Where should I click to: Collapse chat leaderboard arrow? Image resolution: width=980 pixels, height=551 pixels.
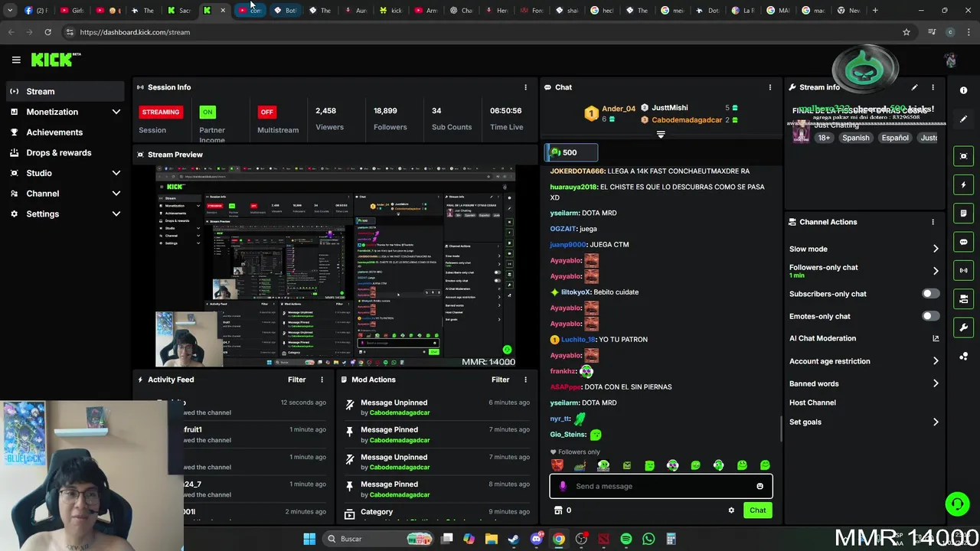click(x=661, y=134)
